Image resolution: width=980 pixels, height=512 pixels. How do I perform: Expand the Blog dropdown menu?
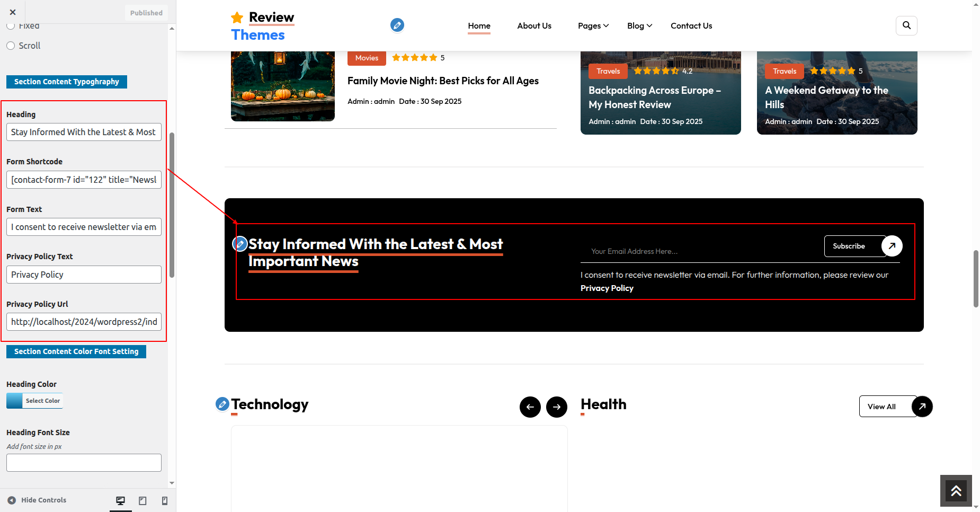[x=639, y=26]
